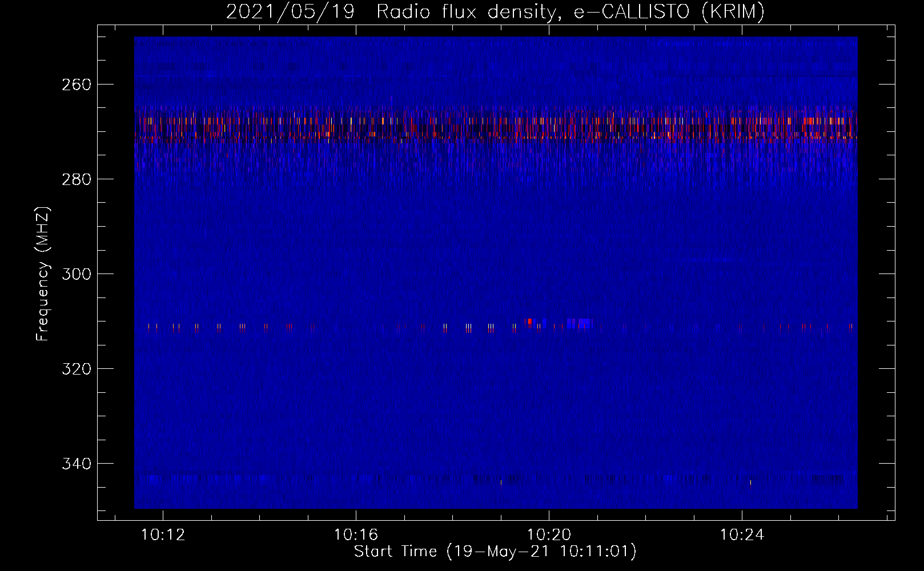Click the 10:20 time tick label
The height and width of the screenshot is (571, 924).
pos(549,535)
